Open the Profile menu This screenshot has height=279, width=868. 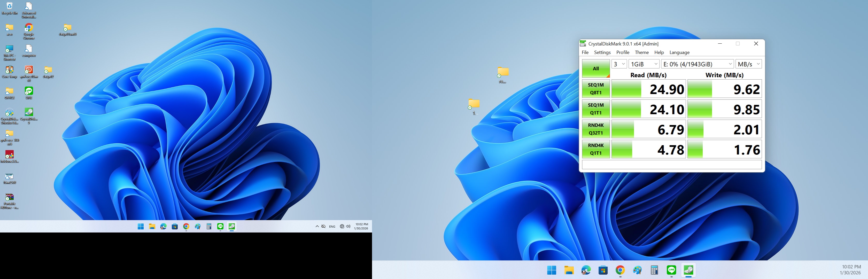point(622,52)
